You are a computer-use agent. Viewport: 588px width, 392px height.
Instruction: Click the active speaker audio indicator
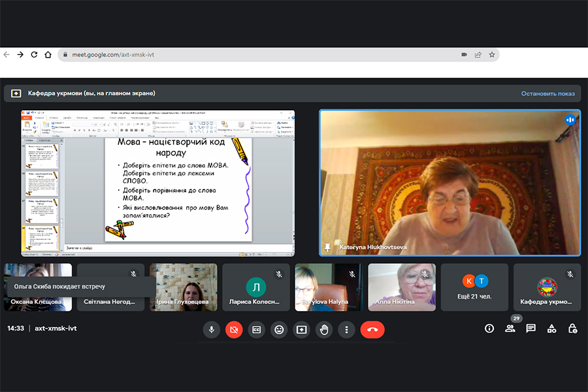(570, 120)
